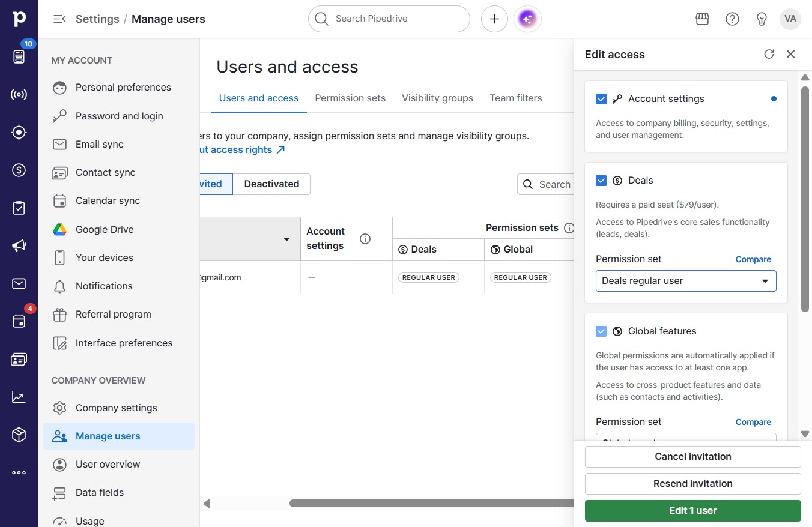Open the Visibility groups tab
812x527 pixels.
pyautogui.click(x=437, y=98)
